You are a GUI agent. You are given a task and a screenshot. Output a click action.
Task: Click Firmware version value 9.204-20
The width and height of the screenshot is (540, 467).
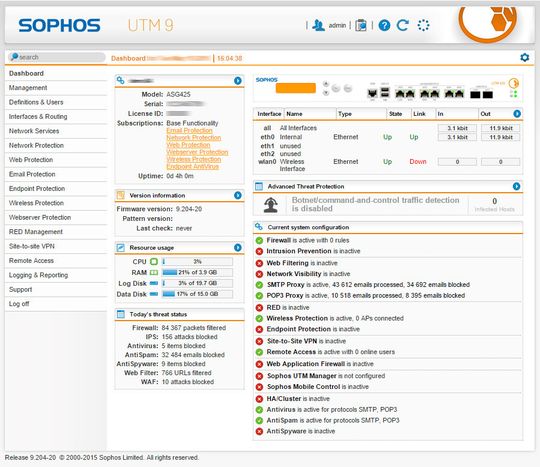[x=189, y=209]
